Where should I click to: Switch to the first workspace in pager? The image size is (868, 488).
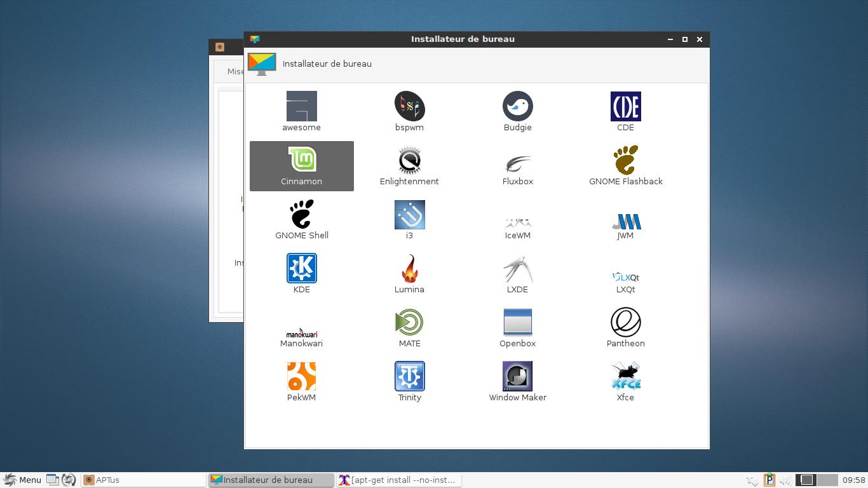tap(807, 480)
